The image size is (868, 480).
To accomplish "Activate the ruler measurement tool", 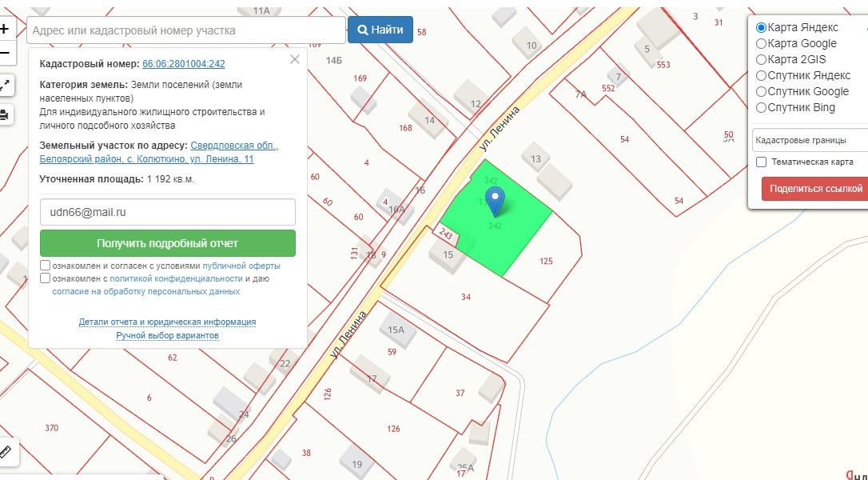I will pyautogui.click(x=6, y=452).
